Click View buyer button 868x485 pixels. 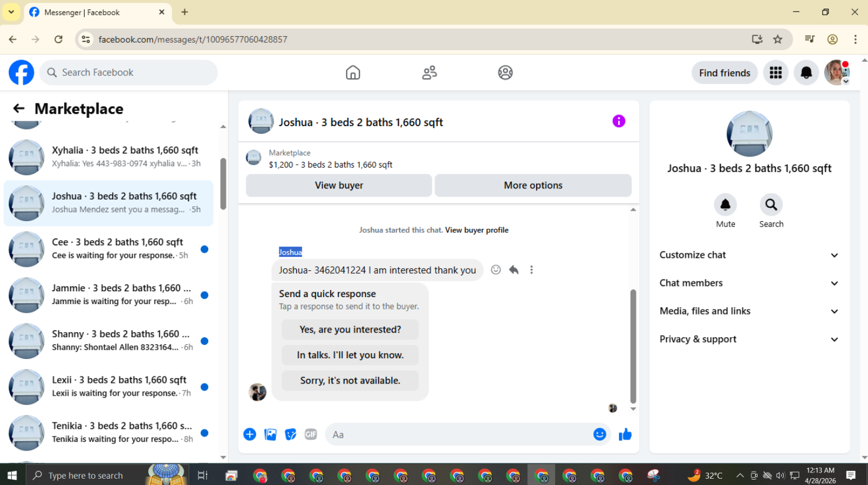[x=339, y=185]
